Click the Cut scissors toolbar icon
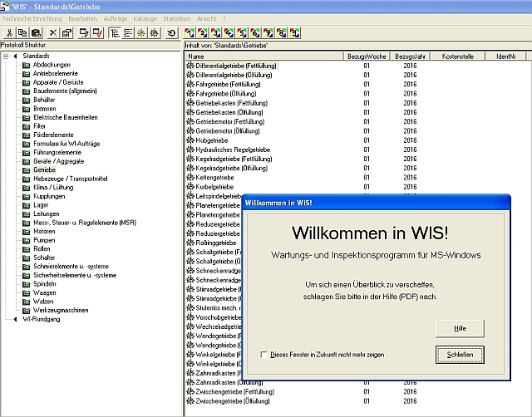532x417 pixels. pyautogui.click(x=9, y=33)
